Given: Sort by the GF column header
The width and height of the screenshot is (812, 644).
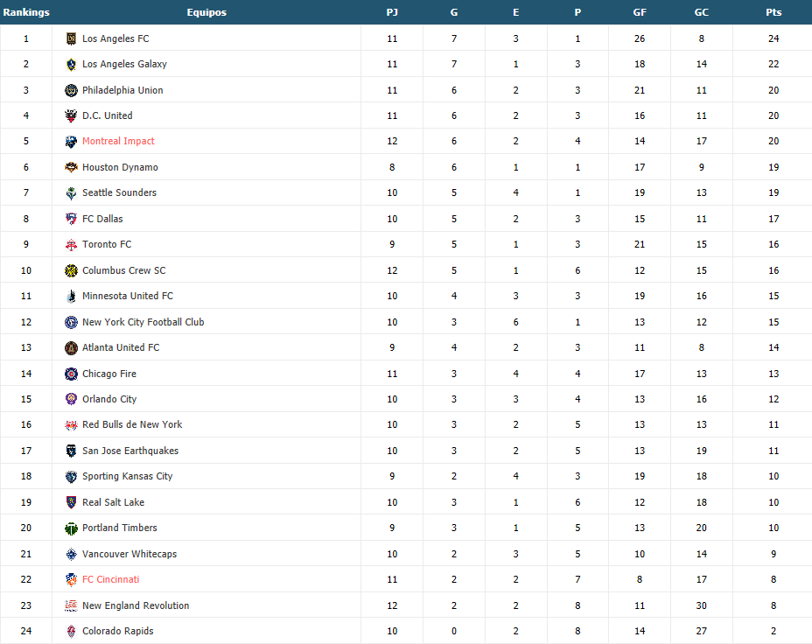Looking at the screenshot, I should point(640,12).
